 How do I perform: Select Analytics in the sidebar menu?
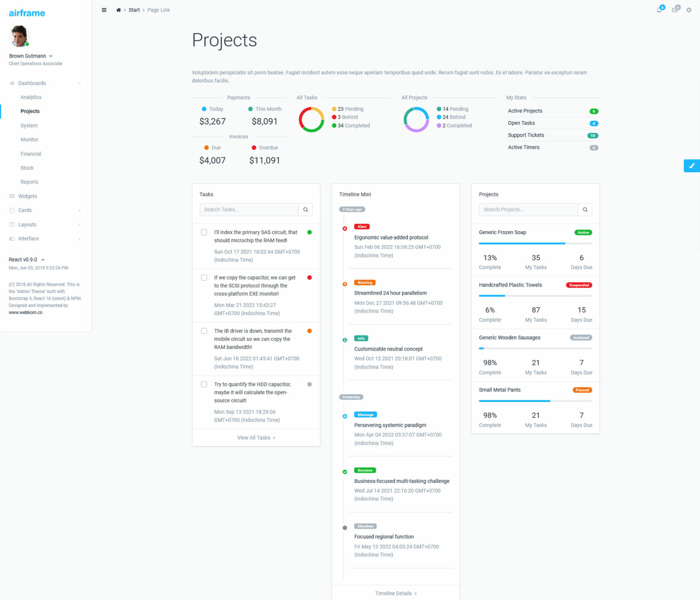(x=31, y=97)
